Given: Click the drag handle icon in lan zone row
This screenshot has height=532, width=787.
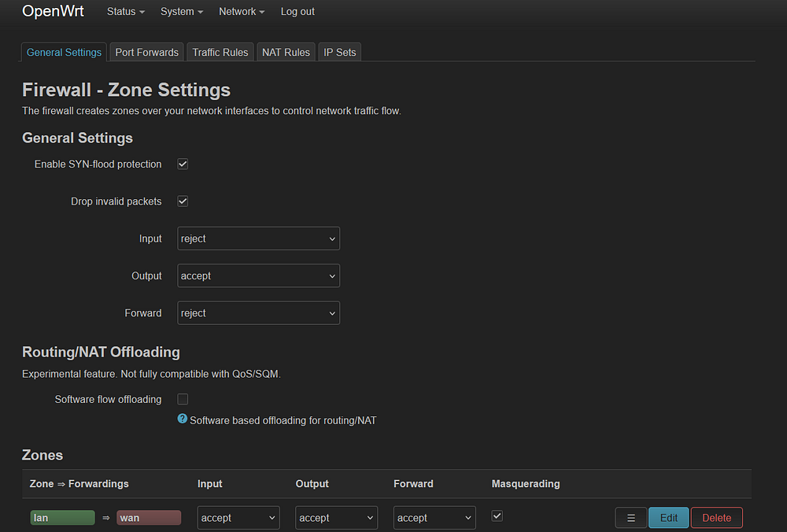Looking at the screenshot, I should tap(631, 518).
